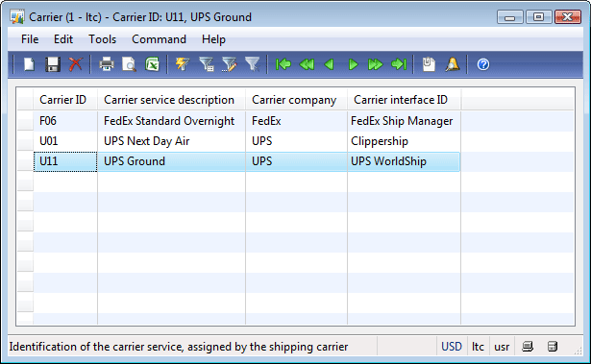Click the Previous page double-arrow icon
591x364 pixels.
tap(307, 64)
